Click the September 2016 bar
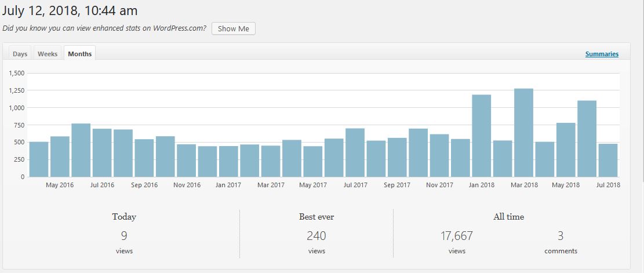 [144, 158]
